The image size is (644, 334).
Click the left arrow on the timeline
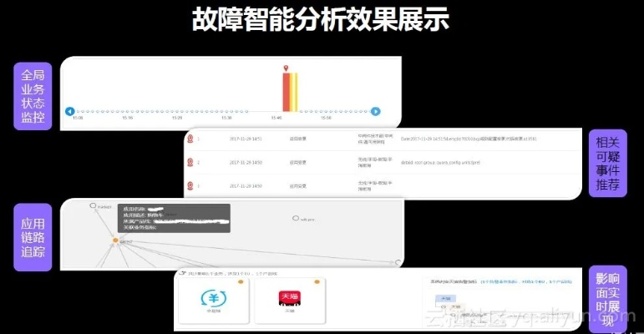coord(70,111)
